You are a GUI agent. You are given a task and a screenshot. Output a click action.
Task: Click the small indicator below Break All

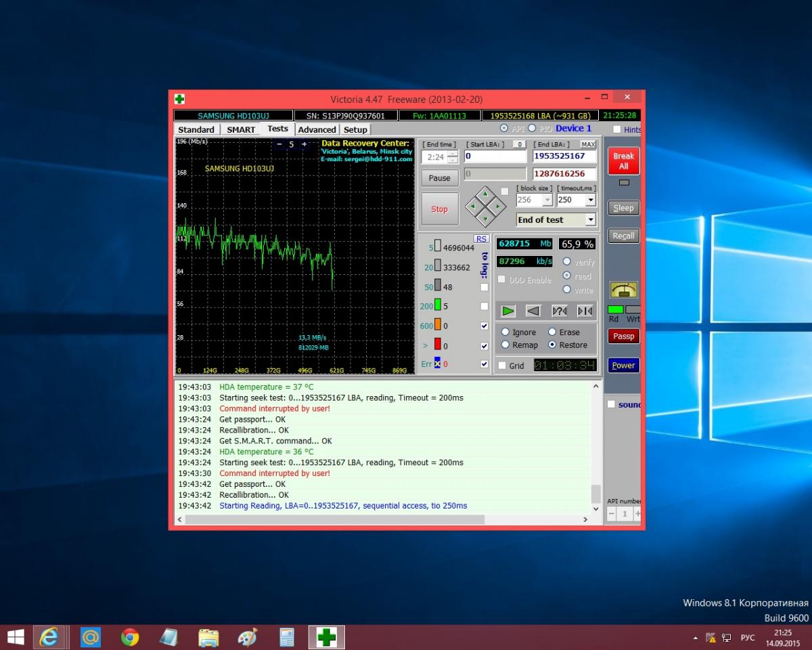tap(624, 182)
